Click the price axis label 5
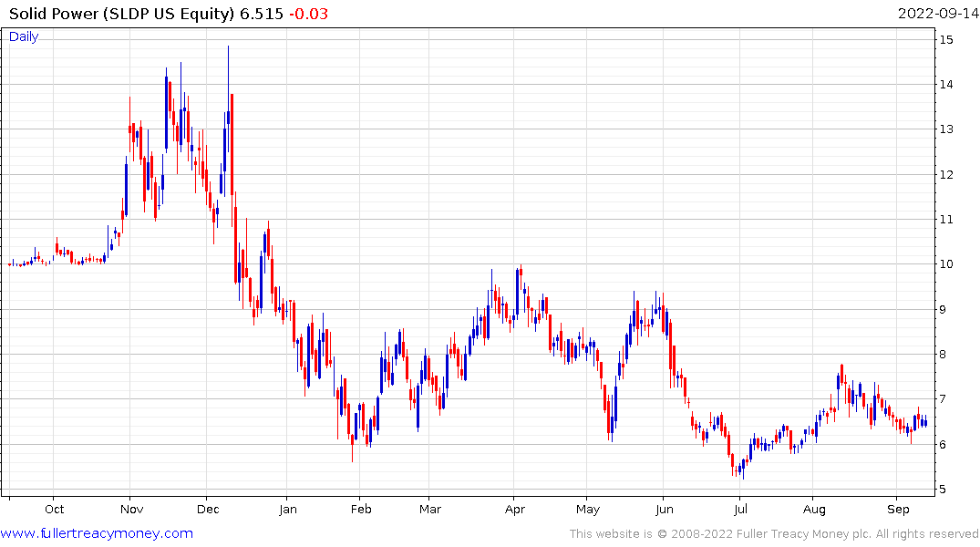Screen dimensions: 980x547 tap(944, 490)
